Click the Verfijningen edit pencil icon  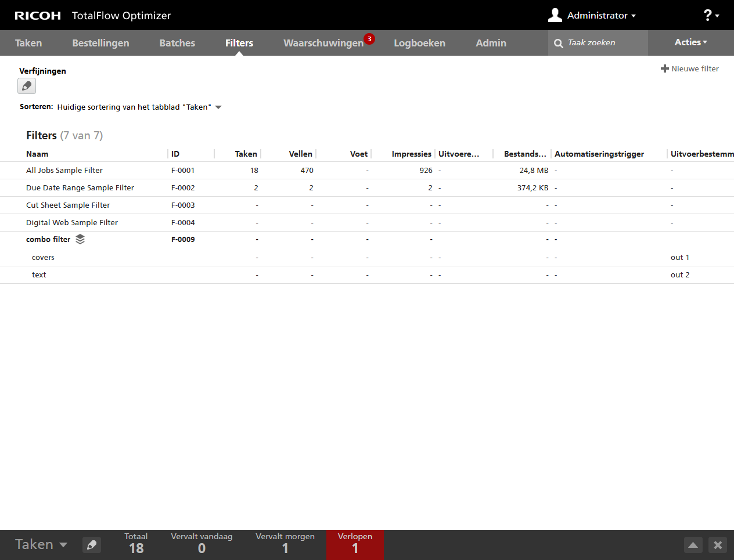27,86
